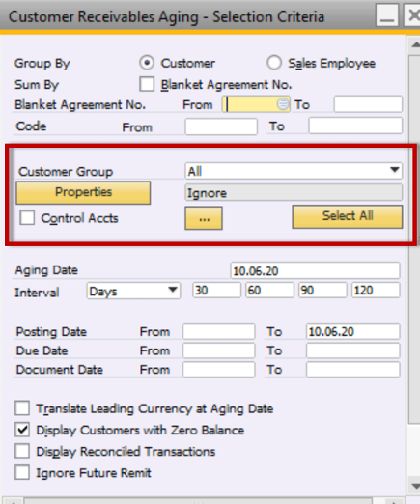Expand the Interval Days dropdown

tap(133, 291)
